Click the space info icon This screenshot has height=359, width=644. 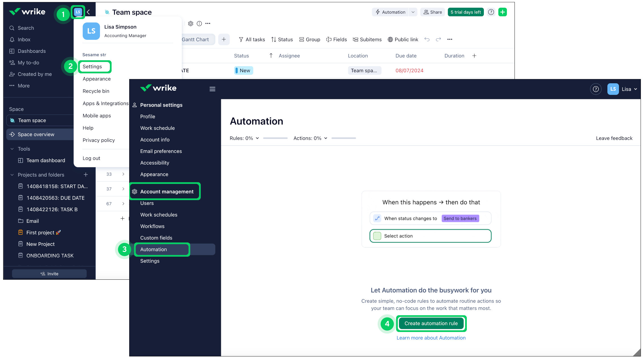pos(199,24)
